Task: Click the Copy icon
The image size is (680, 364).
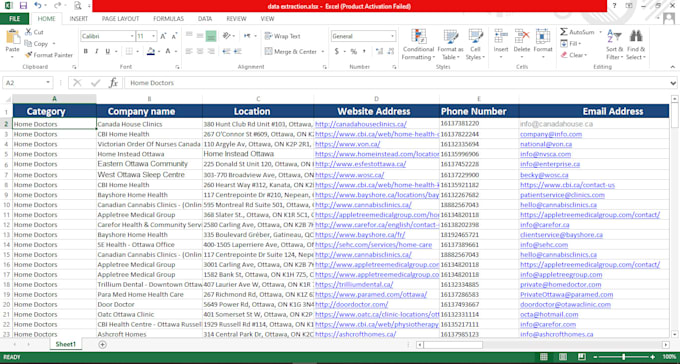Action: (28, 43)
